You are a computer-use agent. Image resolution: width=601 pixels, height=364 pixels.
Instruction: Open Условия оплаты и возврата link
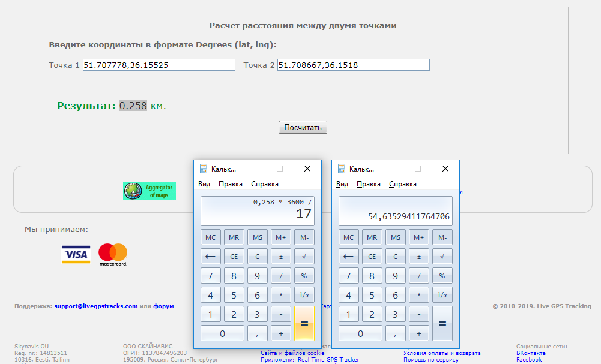point(442,353)
